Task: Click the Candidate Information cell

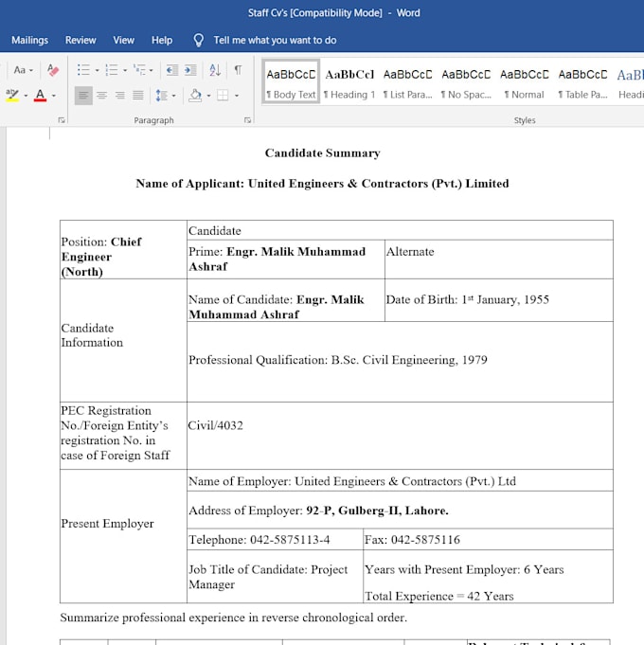Action: tap(123, 341)
